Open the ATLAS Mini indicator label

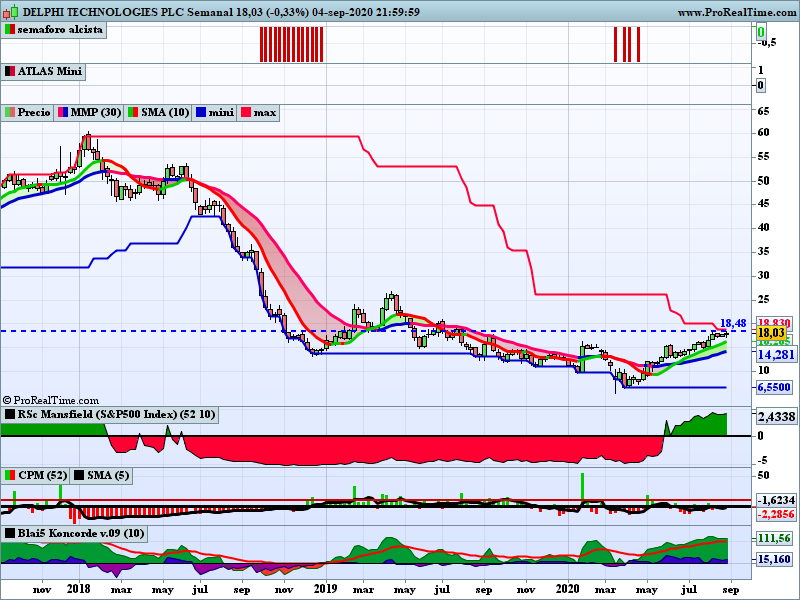(49, 71)
